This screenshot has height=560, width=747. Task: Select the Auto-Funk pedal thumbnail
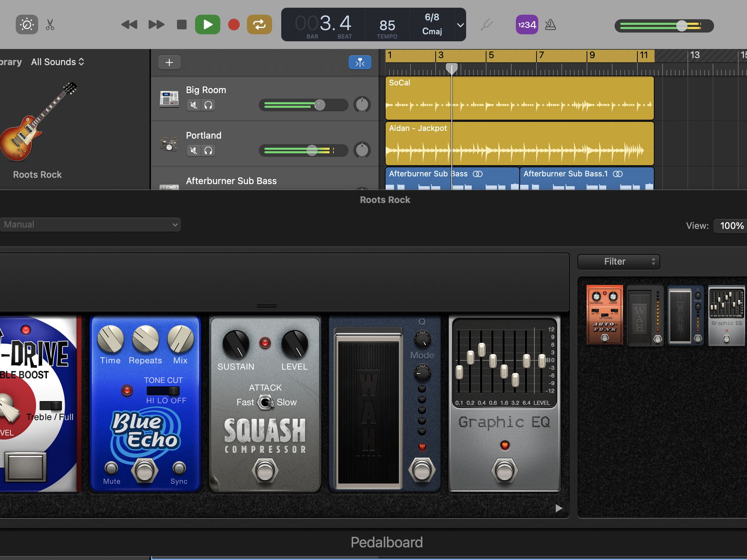click(x=604, y=314)
